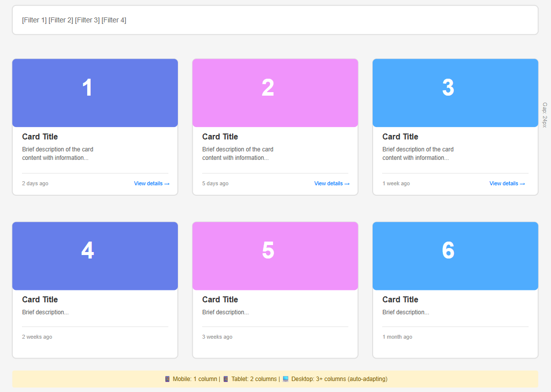Click the '5 days ago' timestamp
Screen dimensions: 551x392
pos(215,183)
